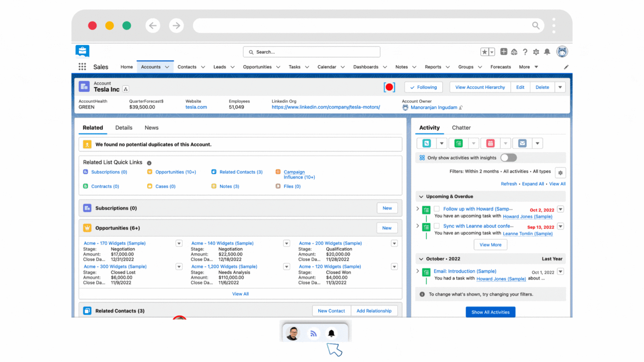Click the browser three-dot menu

pyautogui.click(x=554, y=26)
